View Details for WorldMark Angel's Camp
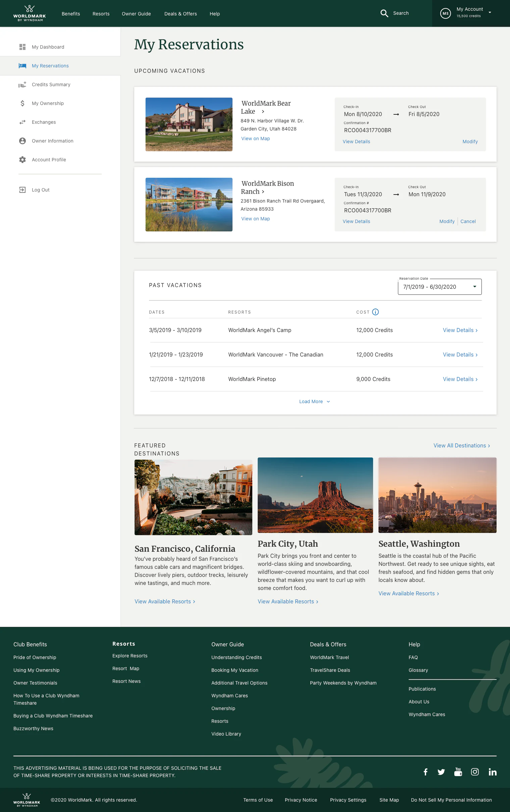 pyautogui.click(x=460, y=330)
